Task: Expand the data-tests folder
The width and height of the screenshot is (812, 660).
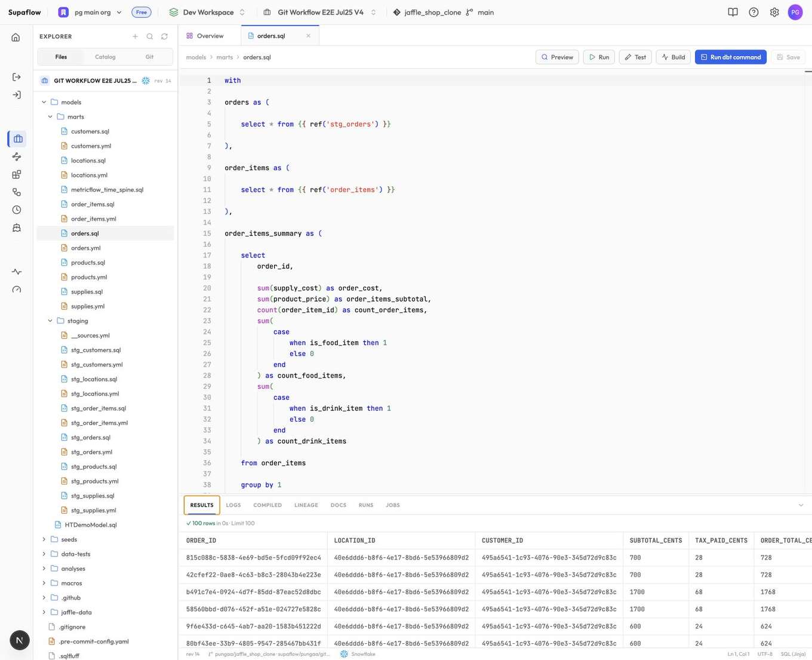Action: 44,554
